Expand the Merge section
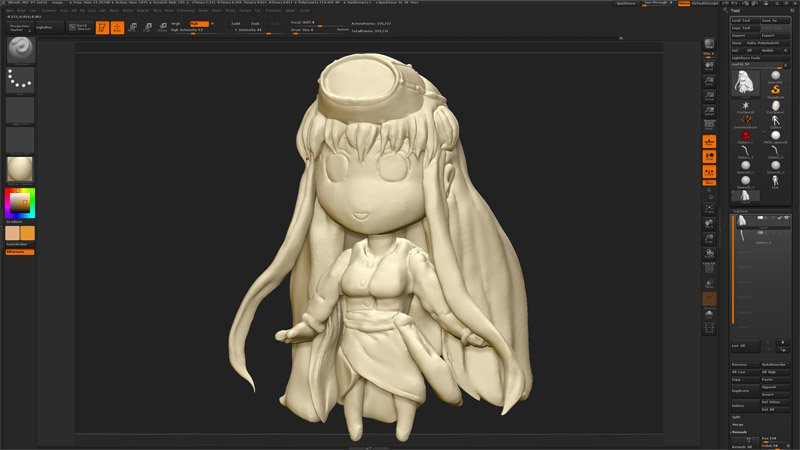This screenshot has height=450, width=800. pyautogui.click(x=739, y=424)
